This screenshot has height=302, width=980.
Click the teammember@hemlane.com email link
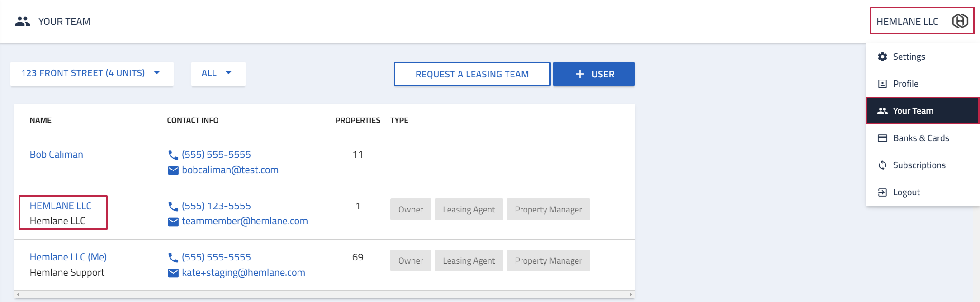pyautogui.click(x=245, y=221)
